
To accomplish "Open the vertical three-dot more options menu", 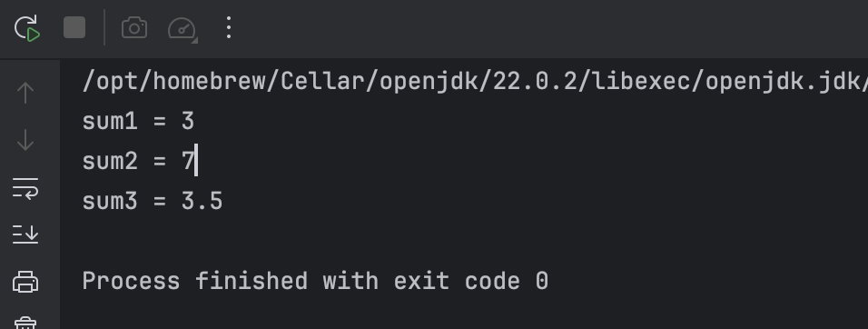I will tap(229, 27).
